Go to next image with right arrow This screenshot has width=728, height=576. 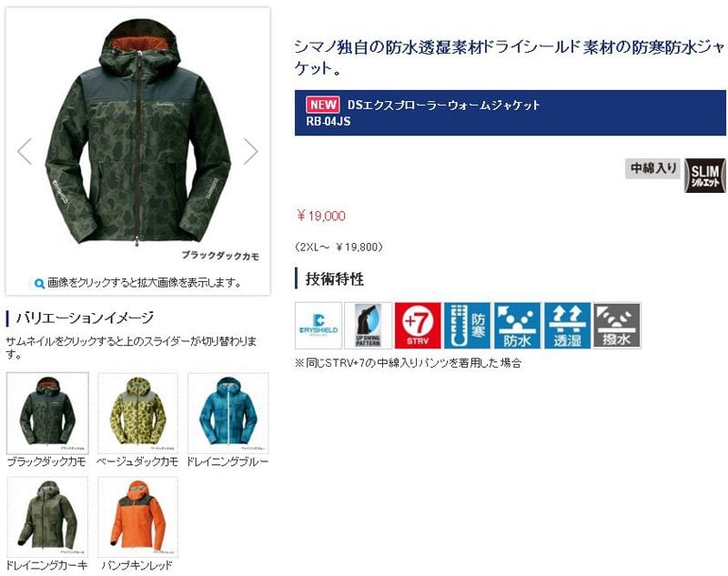(x=251, y=151)
